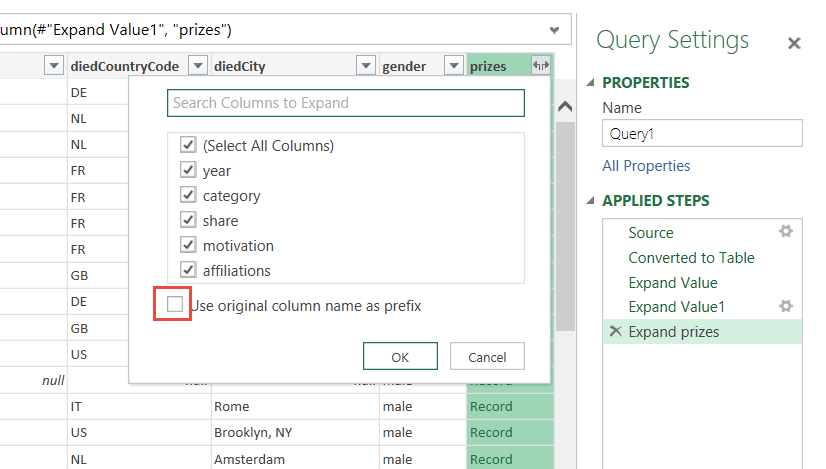Open gear settings for Source step
This screenshot has height=469, width=826.
pyautogui.click(x=786, y=232)
